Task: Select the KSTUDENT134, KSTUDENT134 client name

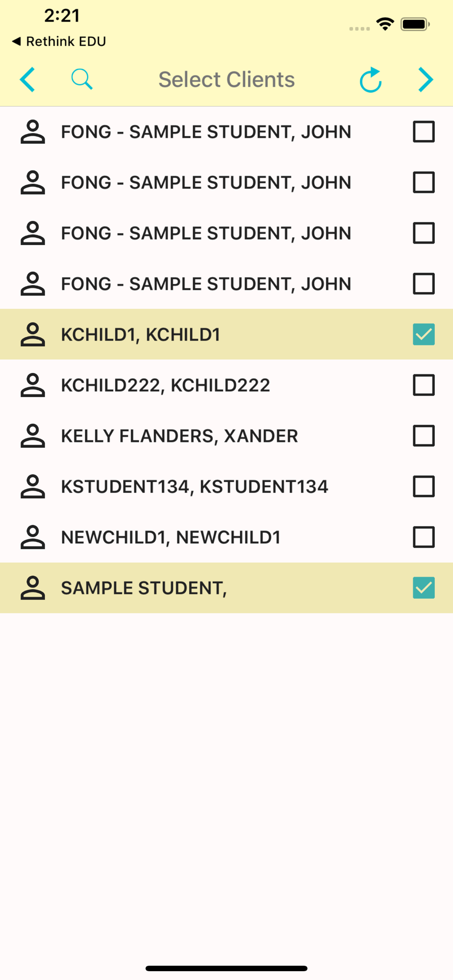Action: 194,487
